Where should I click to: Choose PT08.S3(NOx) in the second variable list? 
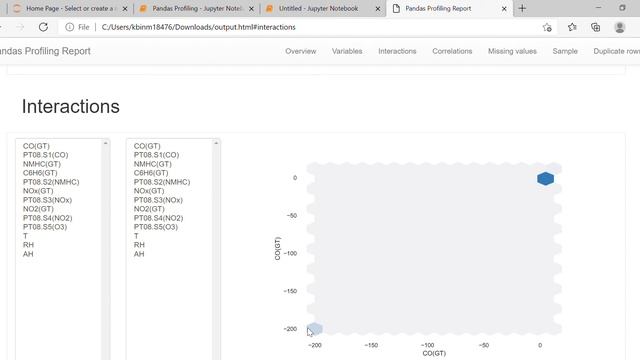158,200
